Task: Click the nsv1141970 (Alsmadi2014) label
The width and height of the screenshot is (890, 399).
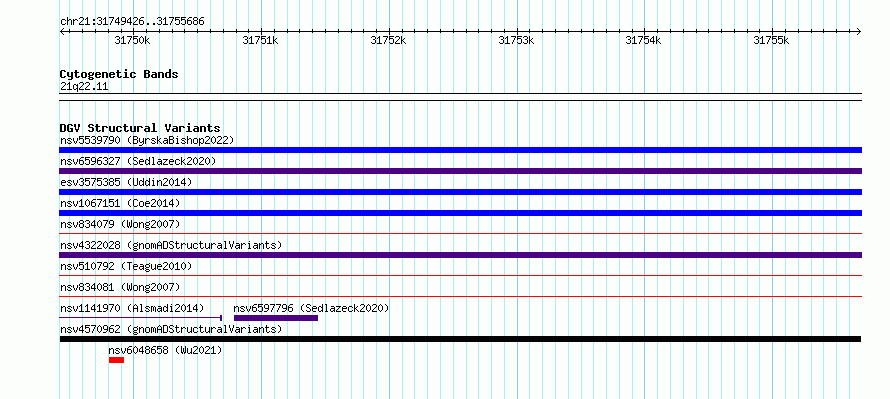Action: [x=132, y=308]
